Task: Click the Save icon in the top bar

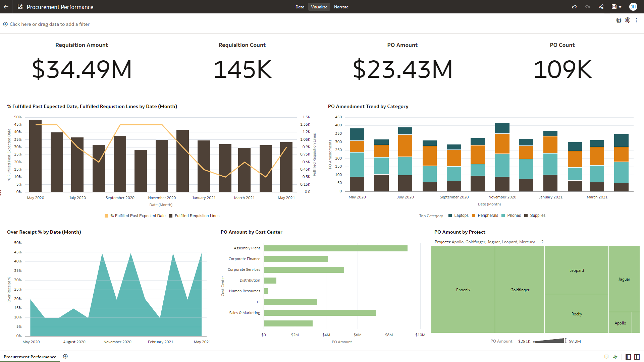Action: [613, 7]
